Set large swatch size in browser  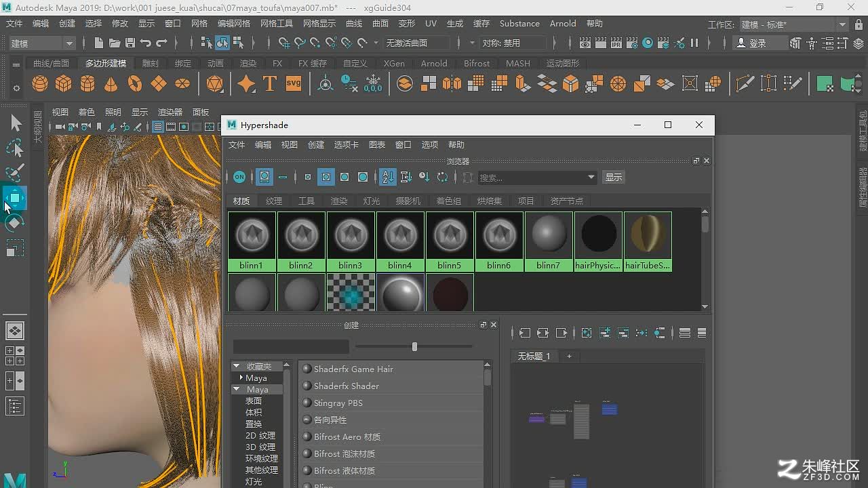(344, 177)
